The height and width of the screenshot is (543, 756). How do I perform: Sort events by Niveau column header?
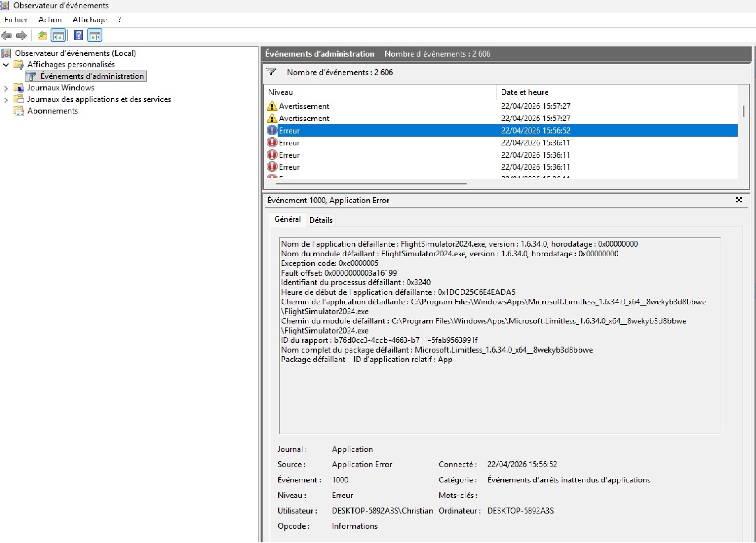pos(280,92)
